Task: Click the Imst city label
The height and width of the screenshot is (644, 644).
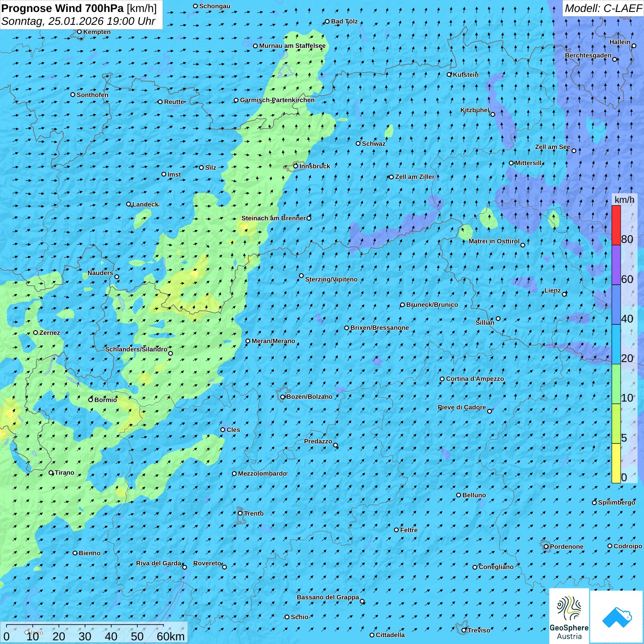Action: click(x=174, y=174)
